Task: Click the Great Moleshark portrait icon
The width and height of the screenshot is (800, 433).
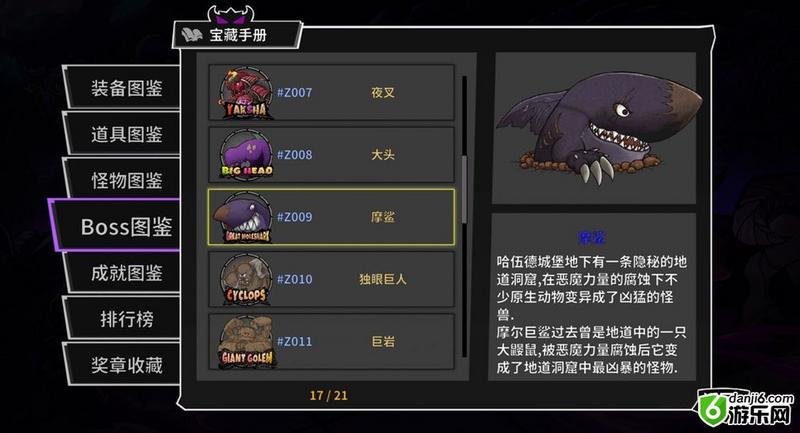Action: click(x=243, y=217)
